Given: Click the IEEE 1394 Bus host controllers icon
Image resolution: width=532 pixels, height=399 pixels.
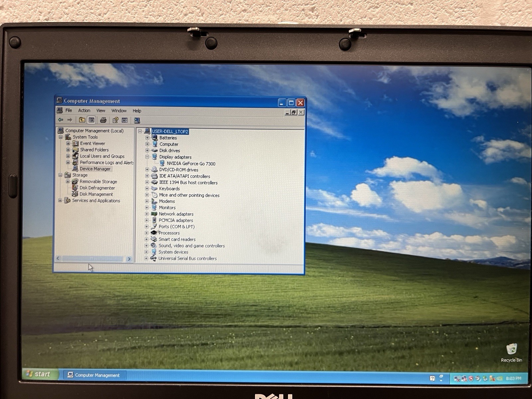Looking at the screenshot, I should pos(154,182).
